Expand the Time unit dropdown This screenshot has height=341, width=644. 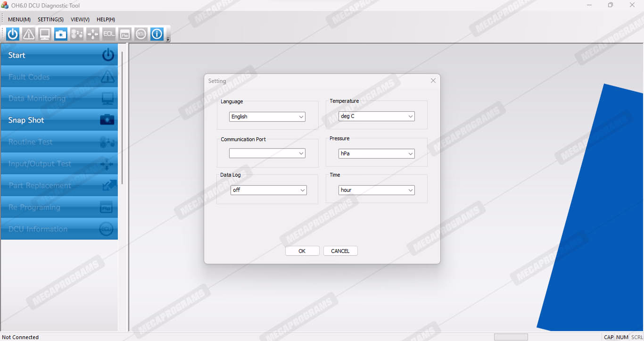tap(376, 190)
